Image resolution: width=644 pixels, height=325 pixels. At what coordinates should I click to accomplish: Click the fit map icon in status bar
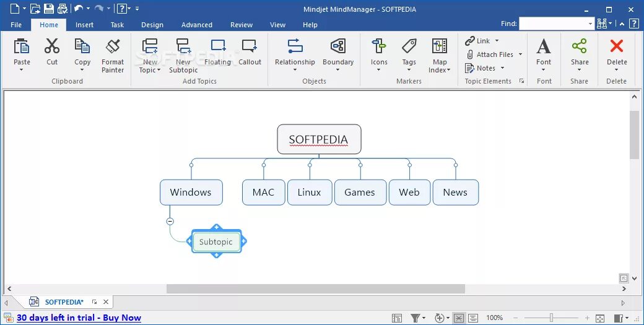pyautogui.click(x=599, y=318)
